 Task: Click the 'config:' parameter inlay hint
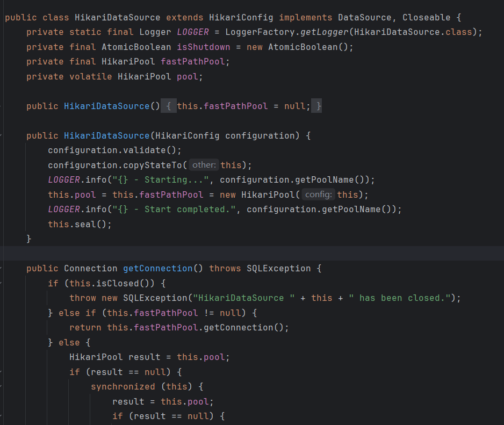tap(318, 195)
